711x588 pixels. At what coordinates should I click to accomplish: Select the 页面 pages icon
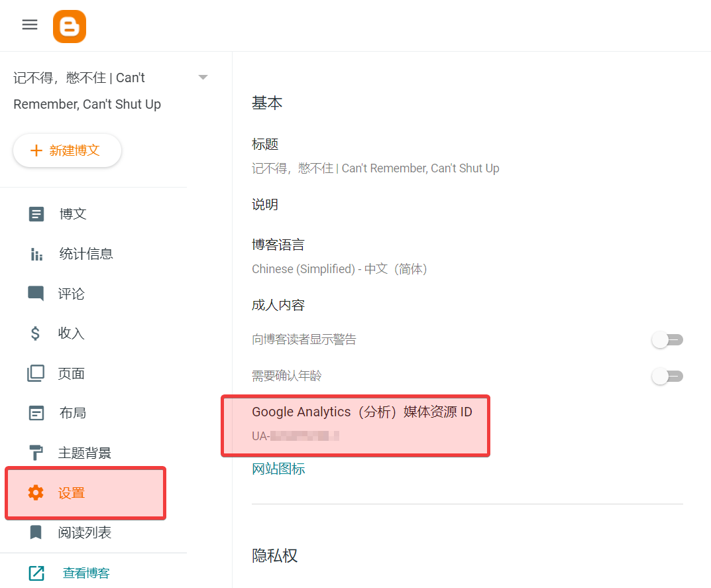[x=36, y=373]
